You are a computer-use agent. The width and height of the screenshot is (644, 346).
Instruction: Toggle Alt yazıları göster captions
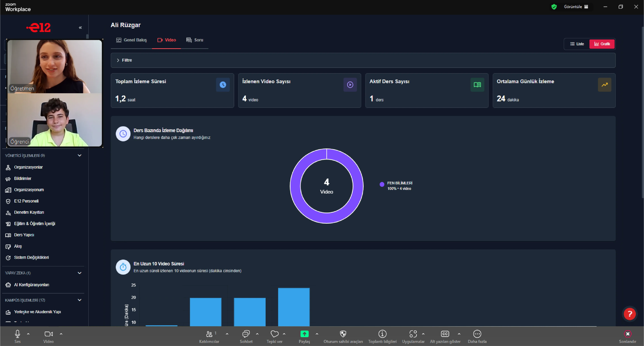tap(445, 334)
